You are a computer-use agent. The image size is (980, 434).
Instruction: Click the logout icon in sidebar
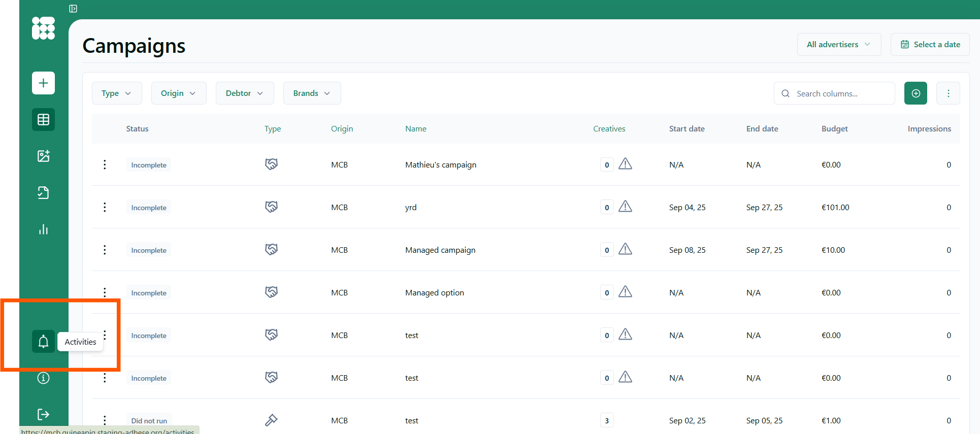43,415
